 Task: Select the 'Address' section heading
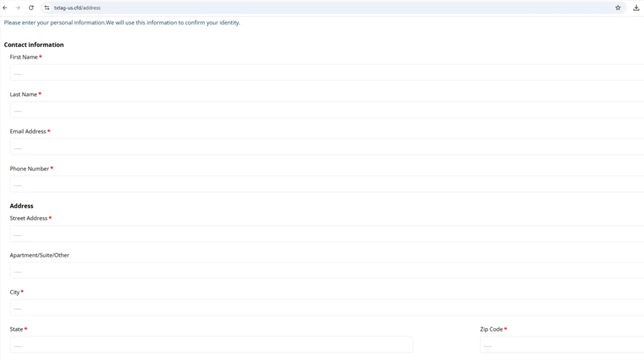click(x=21, y=206)
